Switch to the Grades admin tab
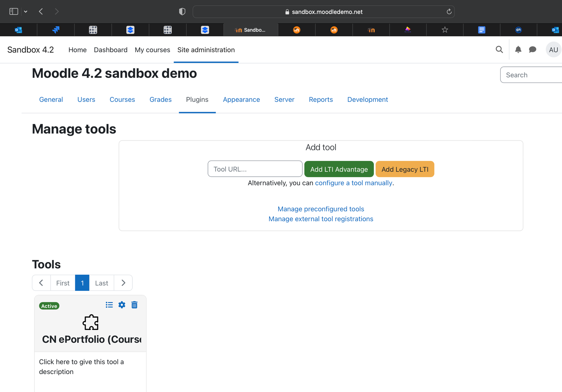Image resolution: width=562 pixels, height=392 pixels. click(161, 99)
